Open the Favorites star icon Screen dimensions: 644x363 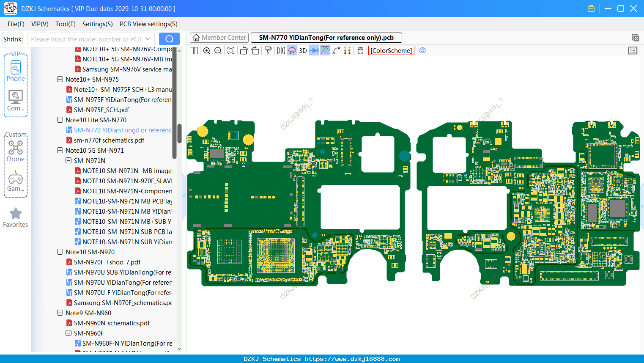[16, 217]
